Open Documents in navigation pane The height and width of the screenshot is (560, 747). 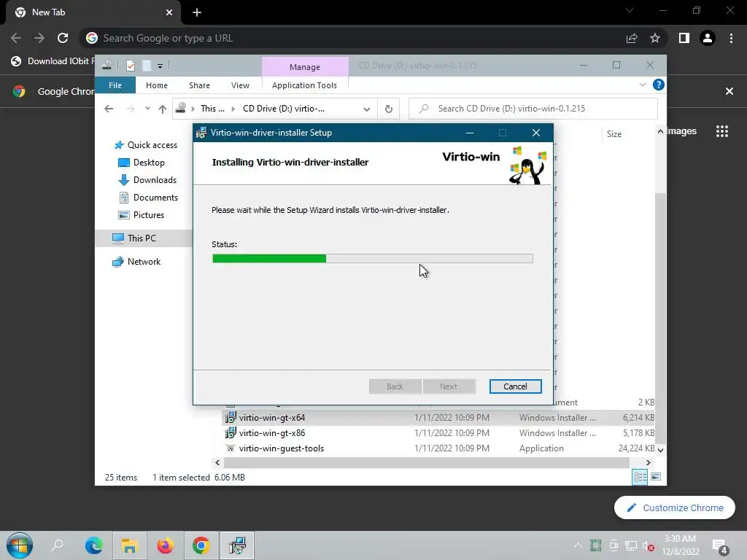(155, 198)
